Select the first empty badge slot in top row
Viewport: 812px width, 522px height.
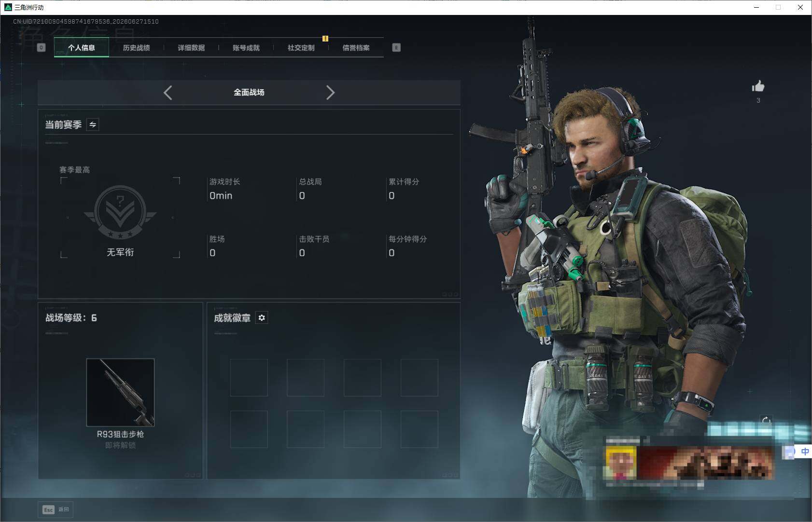(249, 378)
